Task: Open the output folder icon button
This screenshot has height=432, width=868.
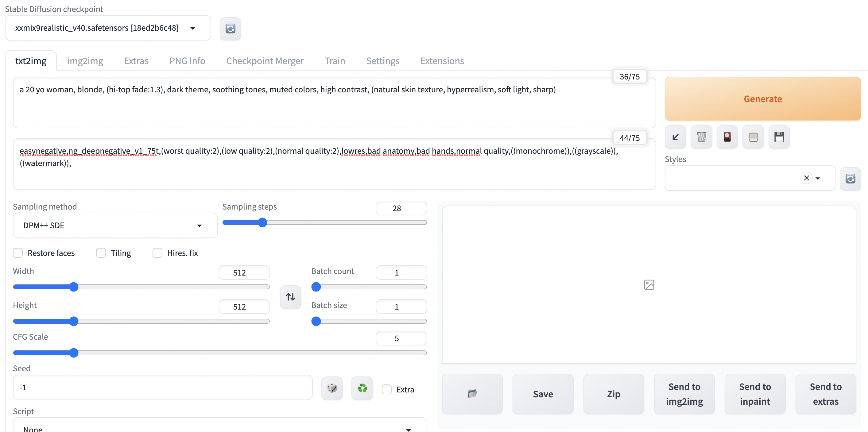Action: (472, 394)
